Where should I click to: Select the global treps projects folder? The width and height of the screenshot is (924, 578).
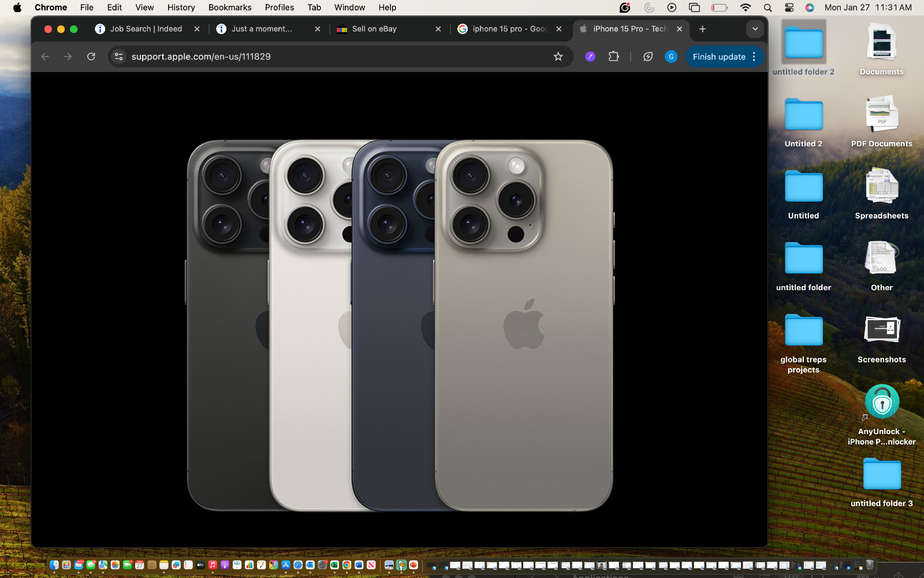(x=804, y=343)
